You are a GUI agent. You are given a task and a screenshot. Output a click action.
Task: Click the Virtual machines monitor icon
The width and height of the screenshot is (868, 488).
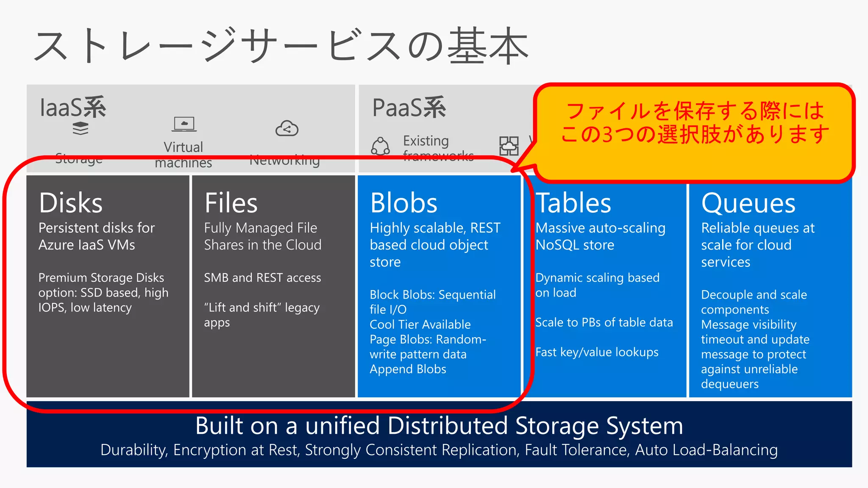click(184, 125)
